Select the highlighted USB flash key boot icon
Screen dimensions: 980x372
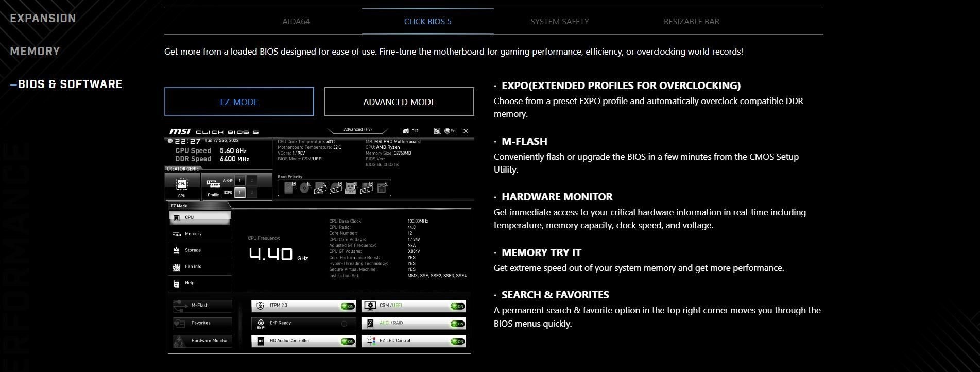coord(351,188)
